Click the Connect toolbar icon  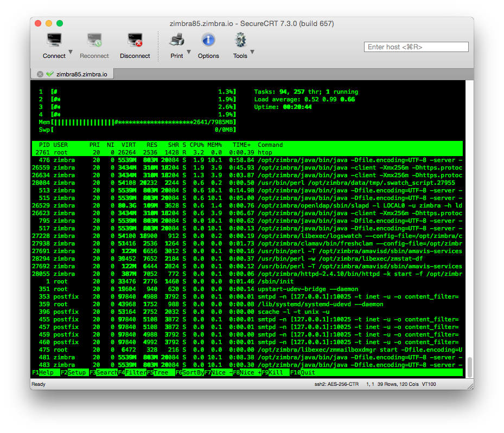tap(54, 40)
